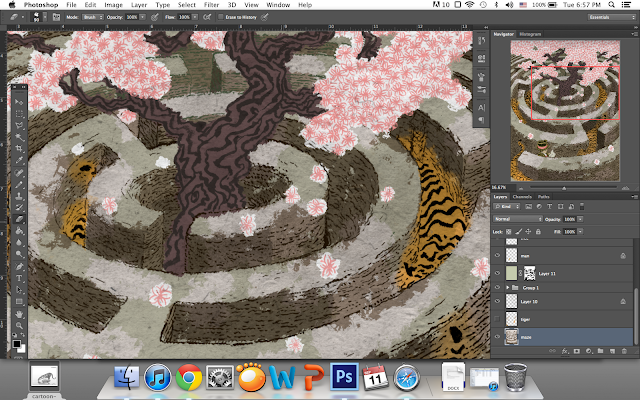
Task: Toggle visibility of the maze layer
Action: click(497, 337)
